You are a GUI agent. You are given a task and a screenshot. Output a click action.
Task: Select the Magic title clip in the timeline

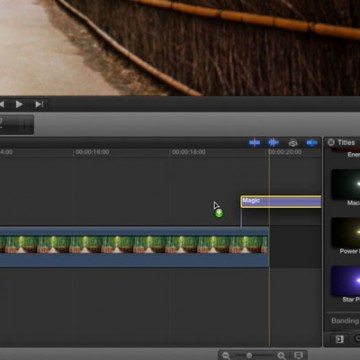tap(281, 202)
